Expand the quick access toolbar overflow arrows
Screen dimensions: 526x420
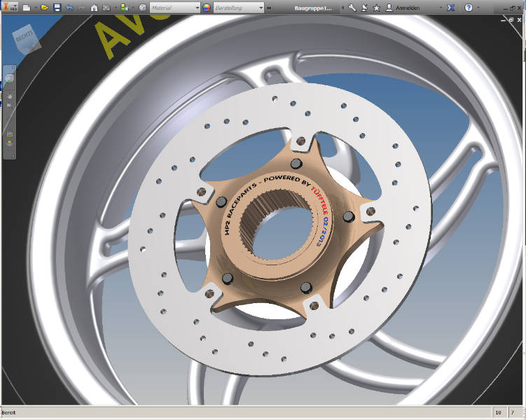click(269, 8)
